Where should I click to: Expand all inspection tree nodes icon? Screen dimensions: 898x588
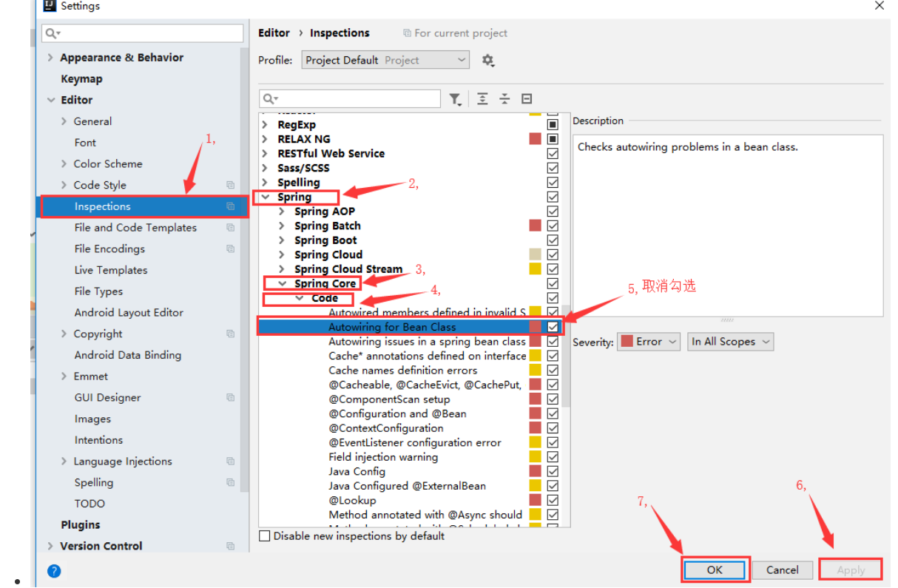(x=482, y=98)
